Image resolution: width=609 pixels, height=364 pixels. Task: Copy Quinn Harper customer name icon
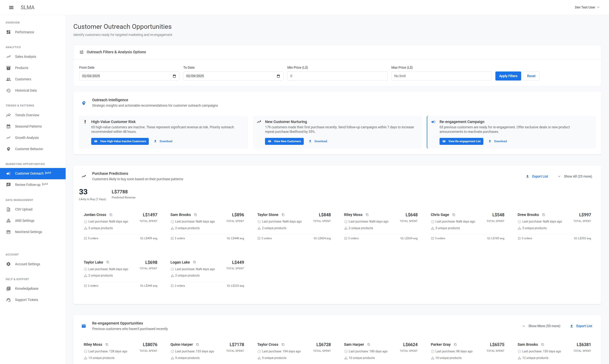(x=198, y=345)
